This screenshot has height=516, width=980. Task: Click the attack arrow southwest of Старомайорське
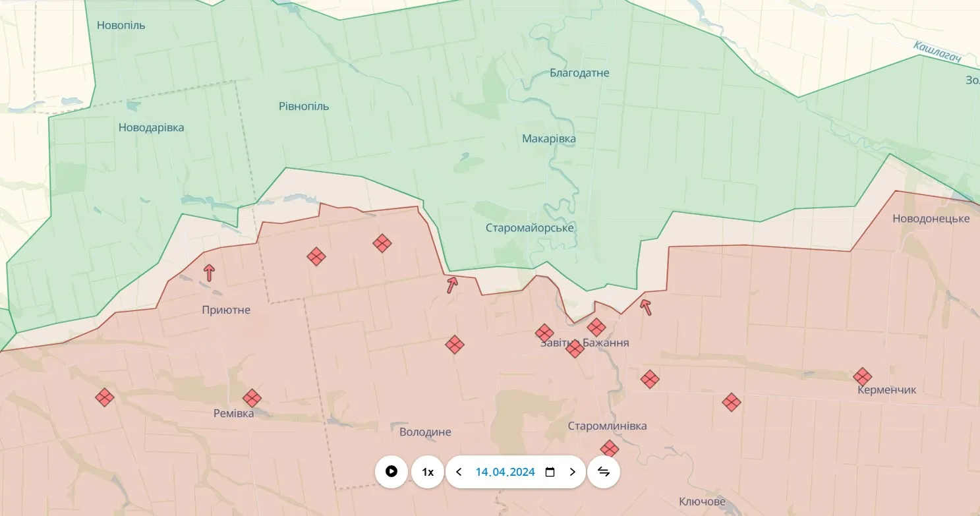[452, 285]
